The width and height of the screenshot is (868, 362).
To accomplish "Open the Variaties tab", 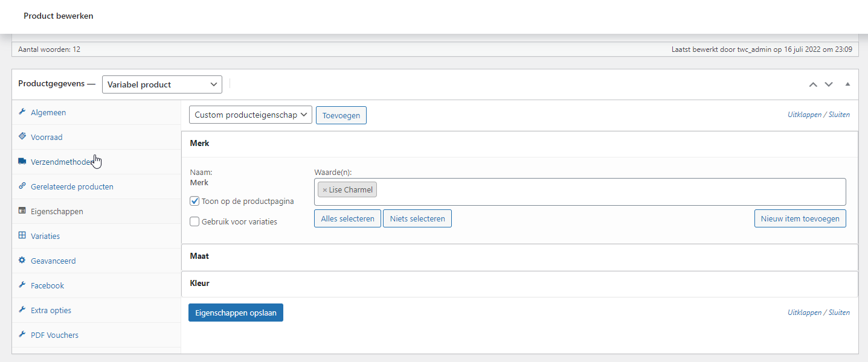I will point(97,236).
